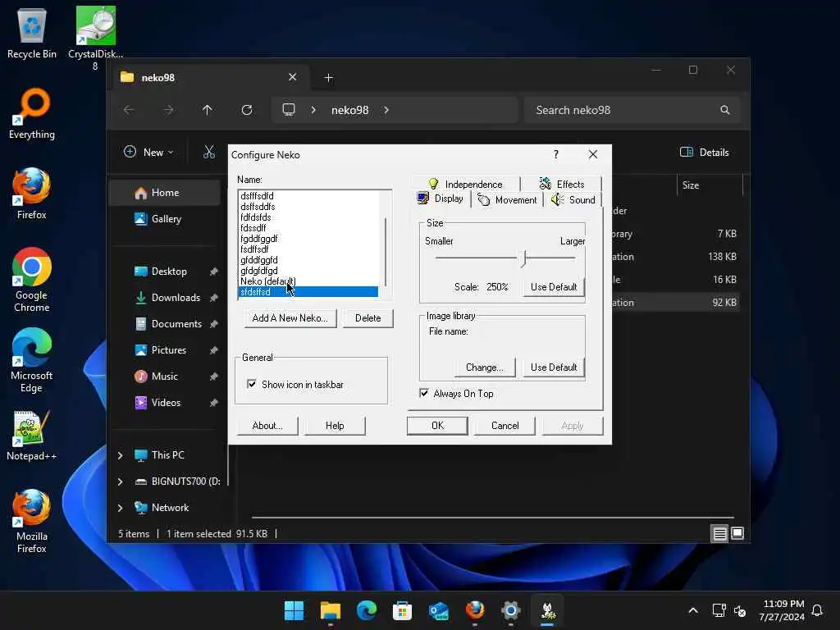Viewport: 840px width, 630px height.
Task: Open the Everything search desktop icon
Action: [x=32, y=114]
